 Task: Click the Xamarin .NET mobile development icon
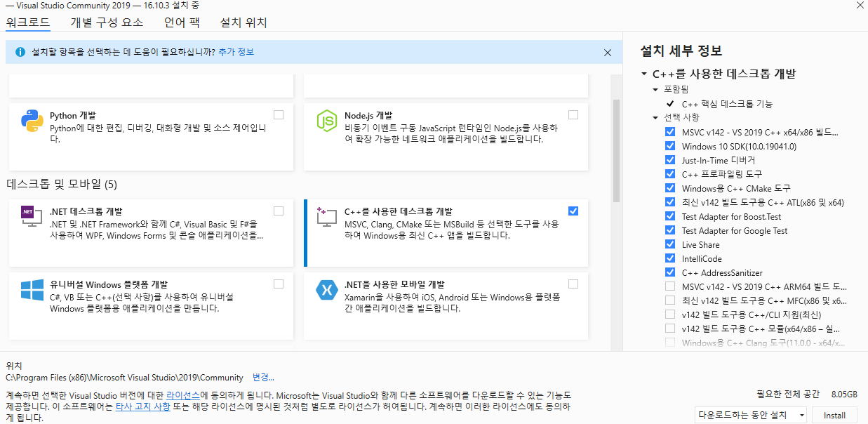(327, 290)
